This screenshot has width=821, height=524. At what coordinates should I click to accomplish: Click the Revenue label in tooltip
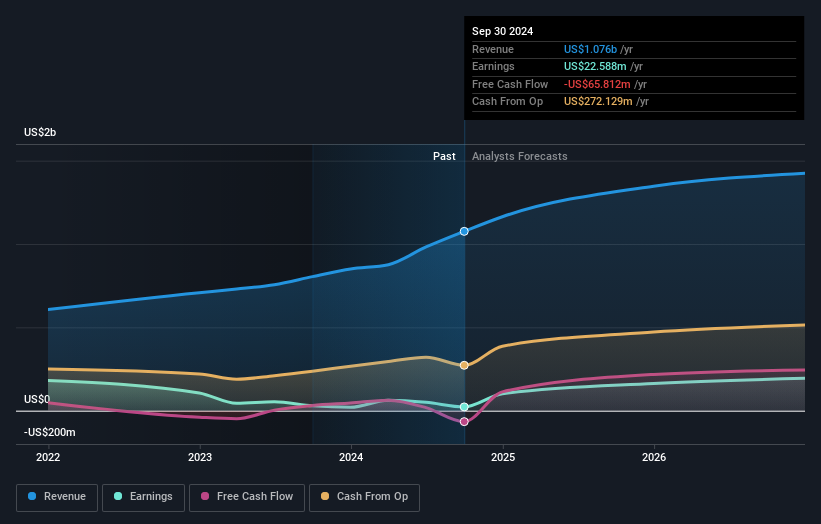pyautogui.click(x=493, y=49)
